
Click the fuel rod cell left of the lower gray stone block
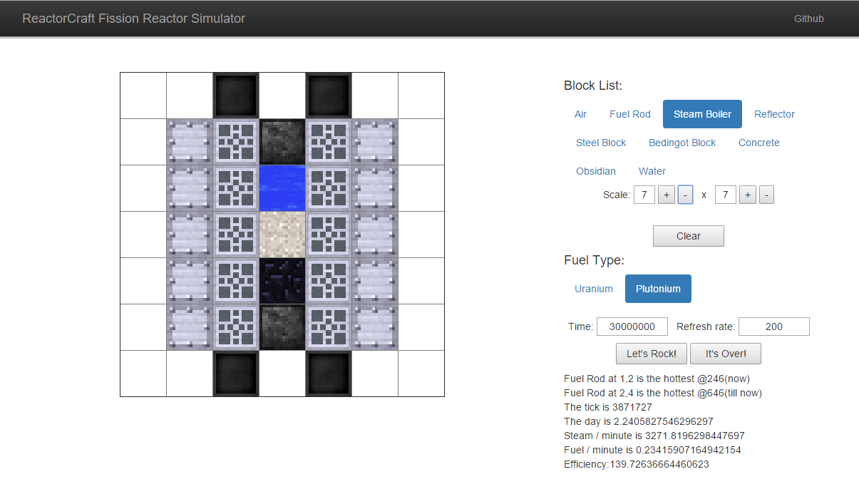click(236, 327)
